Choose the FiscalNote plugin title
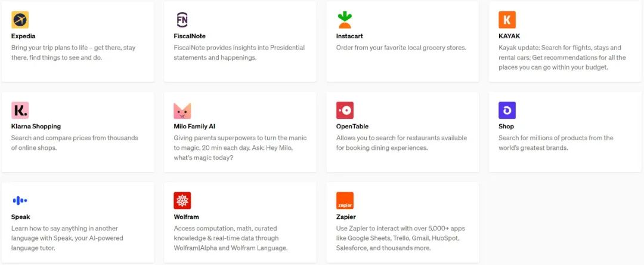Viewport: 644px width, 265px height. (x=190, y=36)
